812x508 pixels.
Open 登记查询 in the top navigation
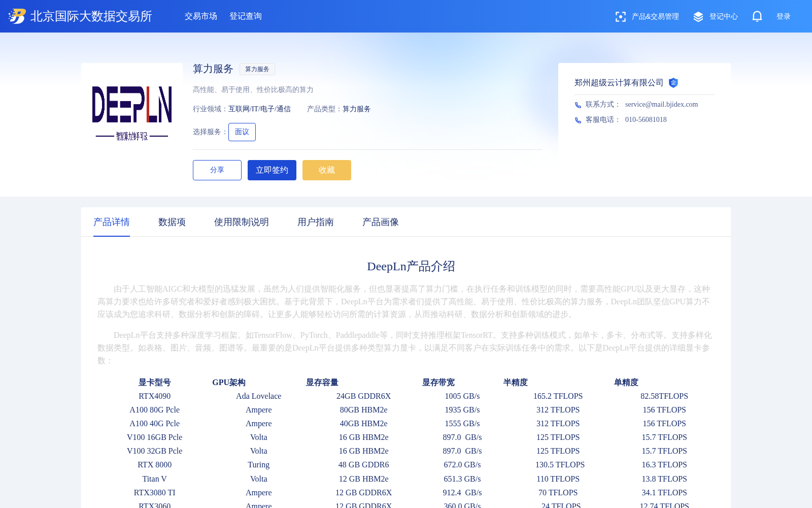[x=246, y=16]
